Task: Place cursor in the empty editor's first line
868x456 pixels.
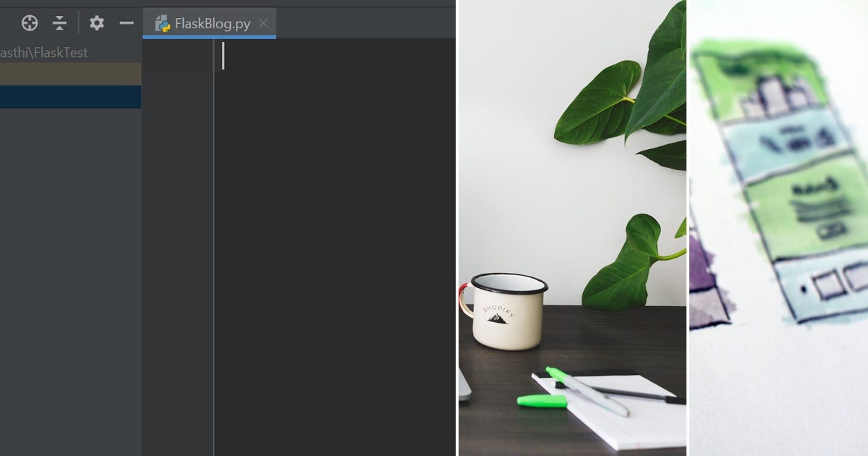Action: (335, 56)
